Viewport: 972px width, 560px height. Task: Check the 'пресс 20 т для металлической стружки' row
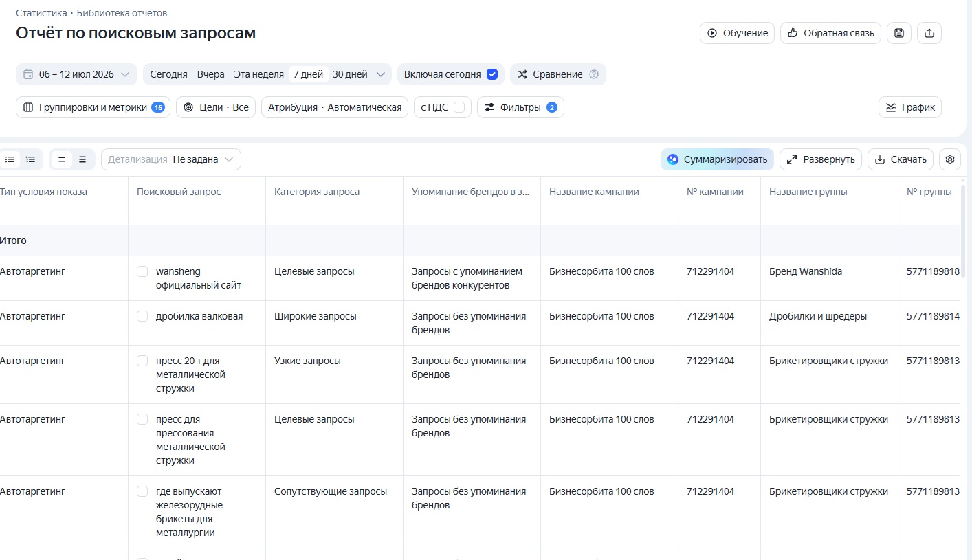coord(142,361)
